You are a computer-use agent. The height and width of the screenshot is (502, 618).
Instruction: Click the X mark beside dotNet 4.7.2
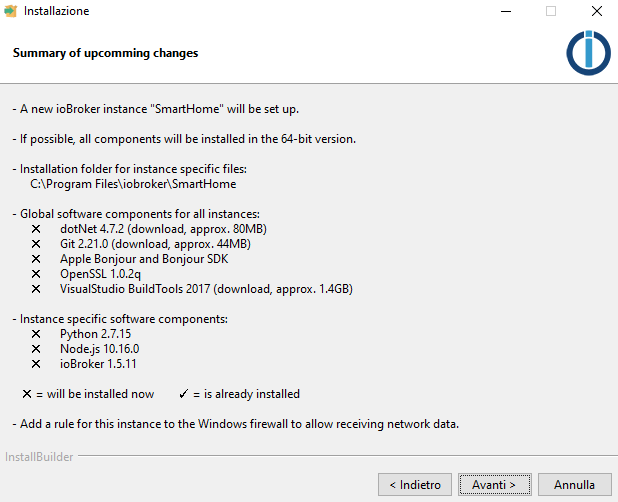36,229
